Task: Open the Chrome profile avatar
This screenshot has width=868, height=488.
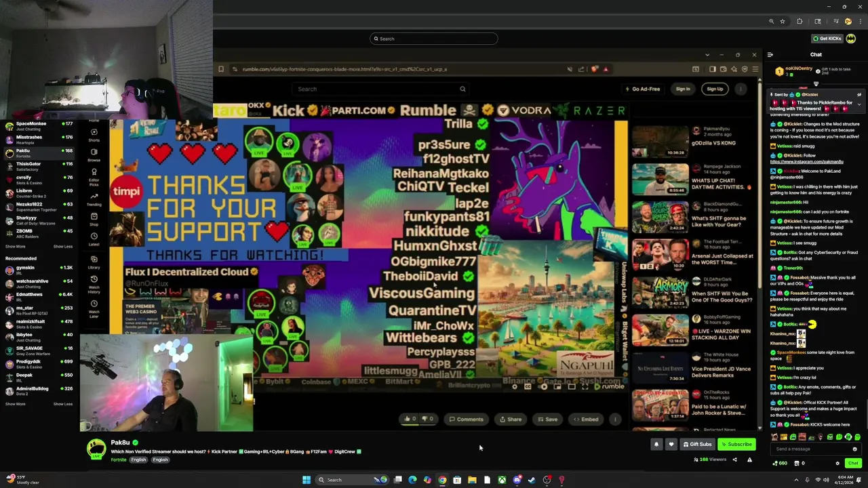Action: point(848,21)
